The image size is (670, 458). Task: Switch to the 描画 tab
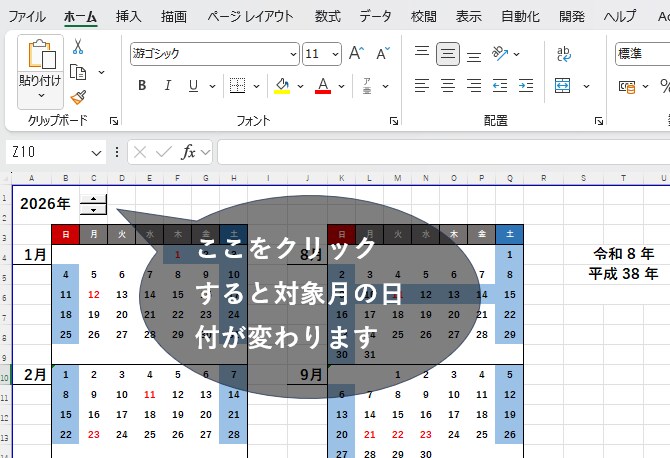click(173, 17)
